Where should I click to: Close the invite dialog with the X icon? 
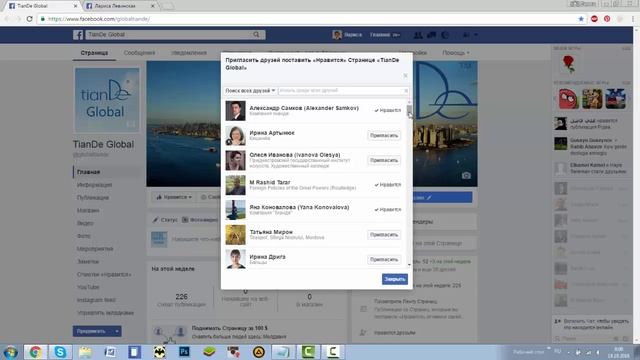(405, 76)
